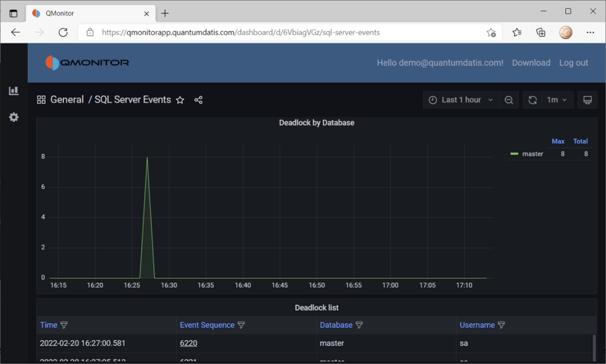Click the browser address bar URL
This screenshot has height=364, width=606.
(x=240, y=33)
